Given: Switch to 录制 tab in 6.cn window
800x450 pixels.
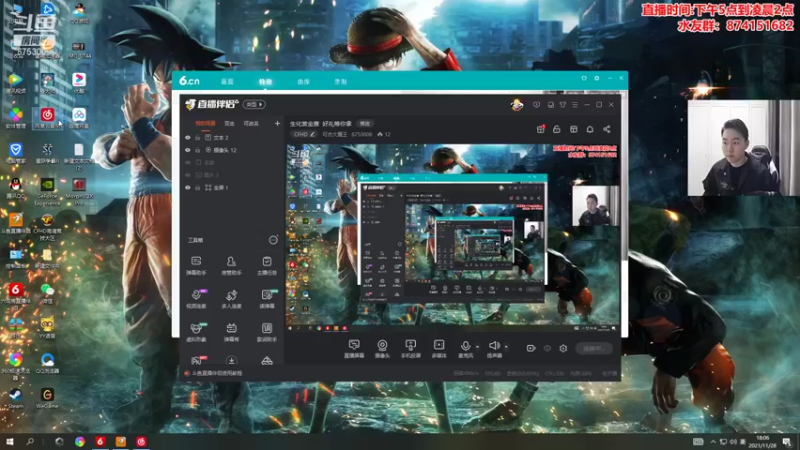Looking at the screenshot, I should tap(340, 82).
